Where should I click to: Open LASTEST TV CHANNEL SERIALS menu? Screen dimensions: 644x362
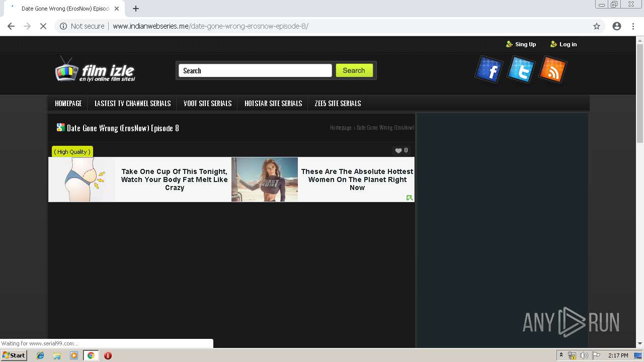click(x=133, y=104)
